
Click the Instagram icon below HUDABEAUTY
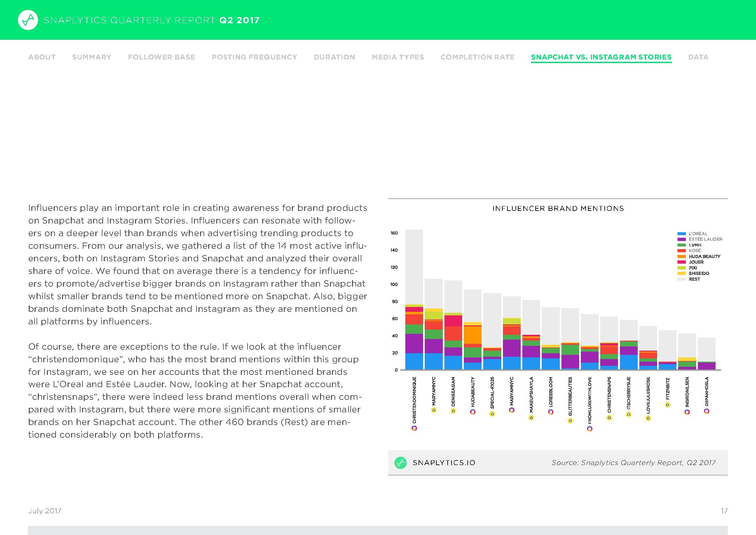473,412
